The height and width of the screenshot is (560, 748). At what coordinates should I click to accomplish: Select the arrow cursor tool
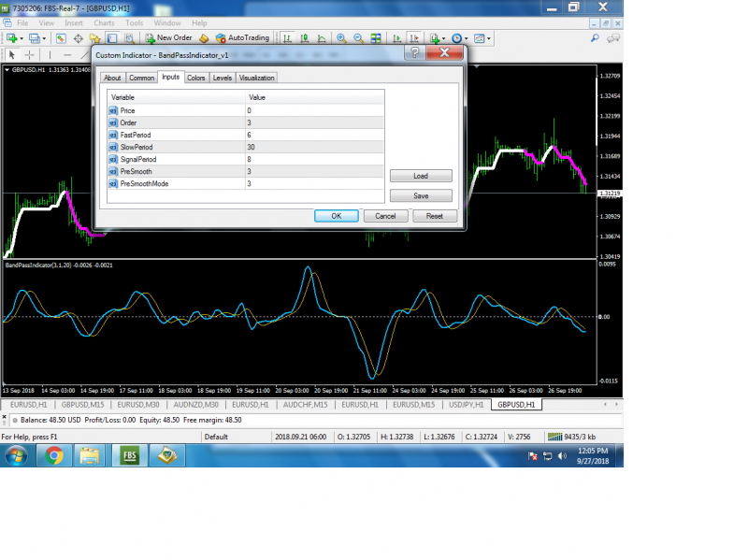point(11,54)
